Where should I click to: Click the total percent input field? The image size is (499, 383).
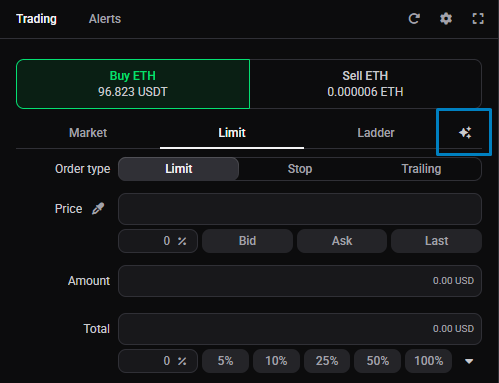point(158,361)
